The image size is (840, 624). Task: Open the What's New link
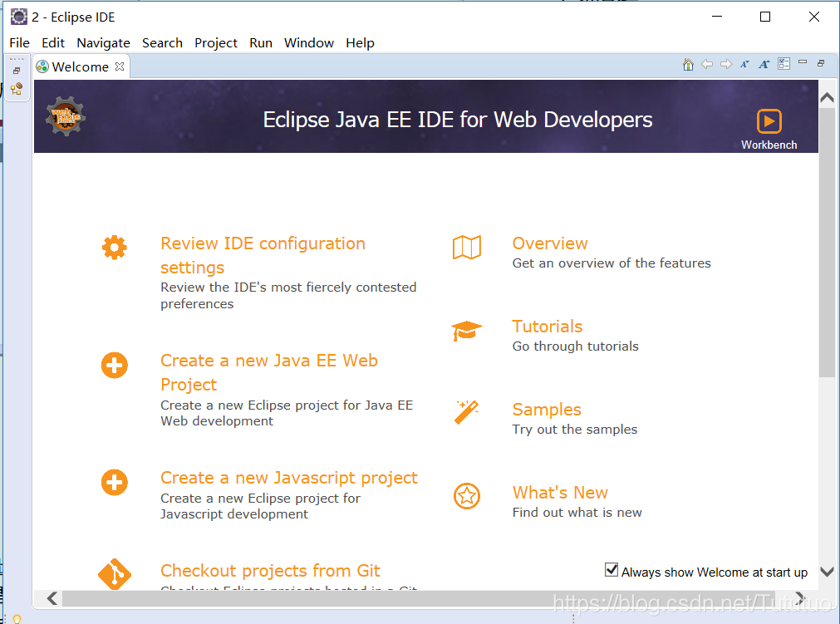coord(560,493)
